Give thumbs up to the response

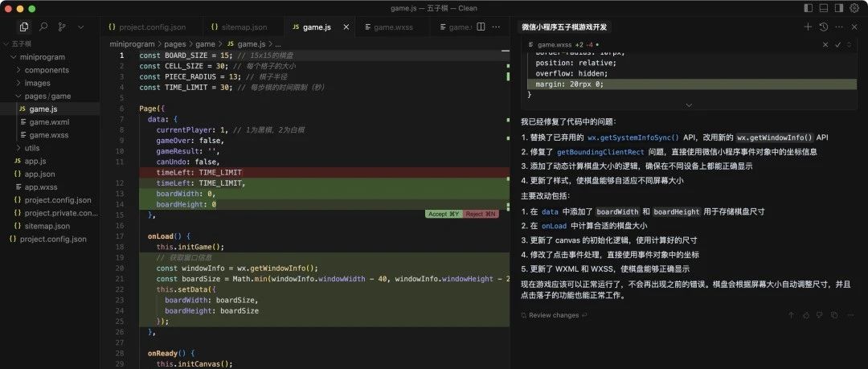tap(806, 315)
